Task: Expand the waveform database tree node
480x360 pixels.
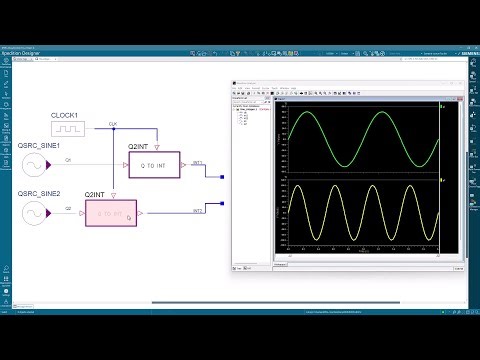Action: [234, 109]
